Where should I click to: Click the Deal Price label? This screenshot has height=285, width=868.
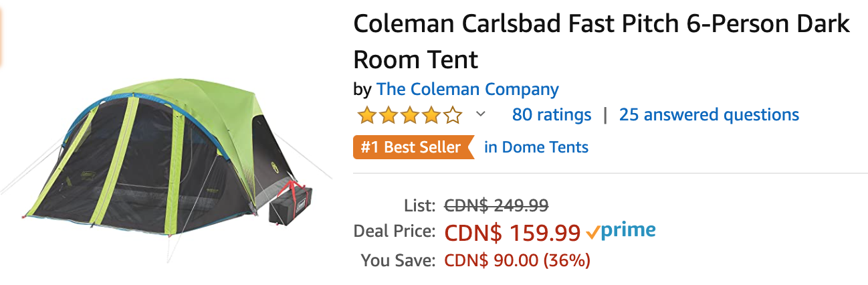(x=394, y=232)
